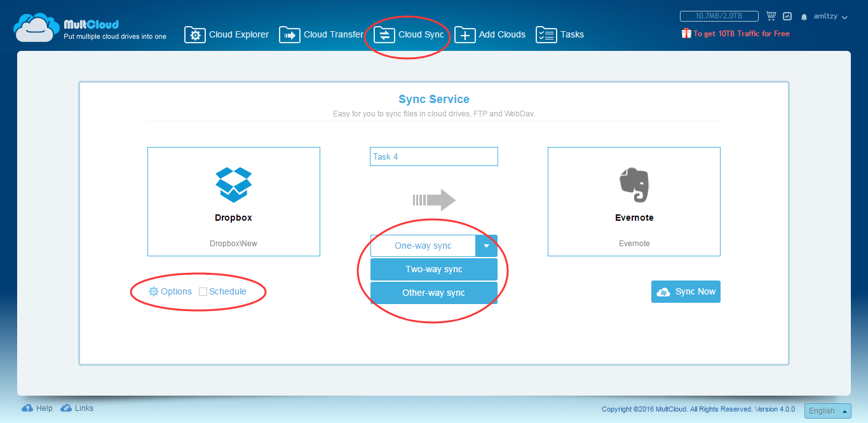The width and height of the screenshot is (868, 423).
Task: Toggle the sync mode dropdown arrow
Action: pos(487,246)
